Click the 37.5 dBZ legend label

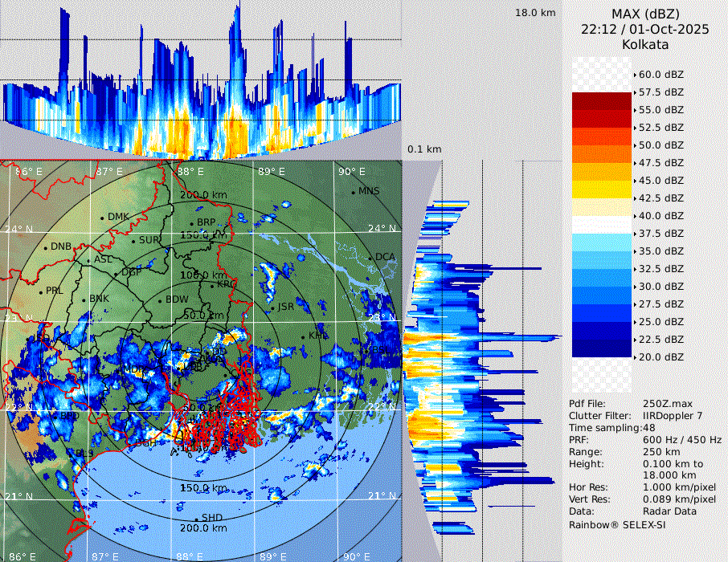661,233
